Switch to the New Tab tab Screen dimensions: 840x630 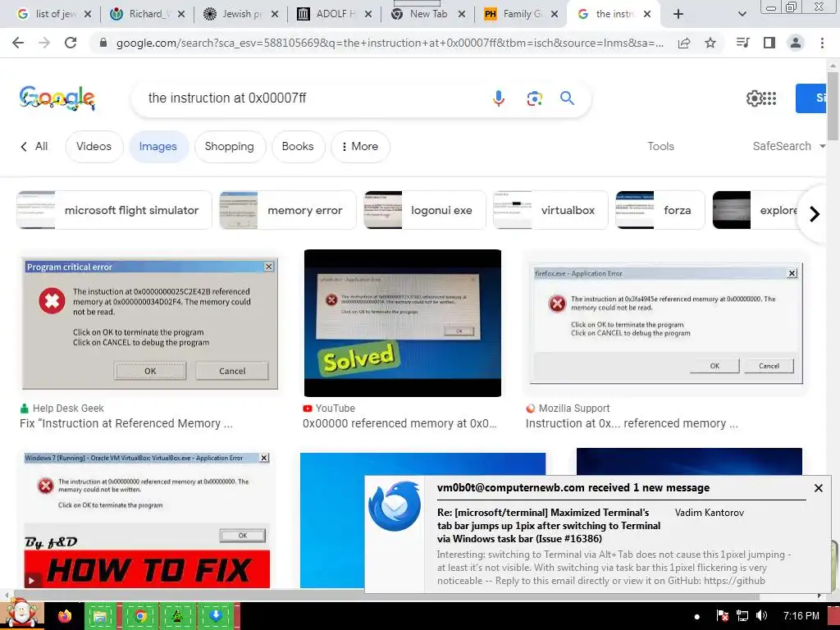point(427,14)
